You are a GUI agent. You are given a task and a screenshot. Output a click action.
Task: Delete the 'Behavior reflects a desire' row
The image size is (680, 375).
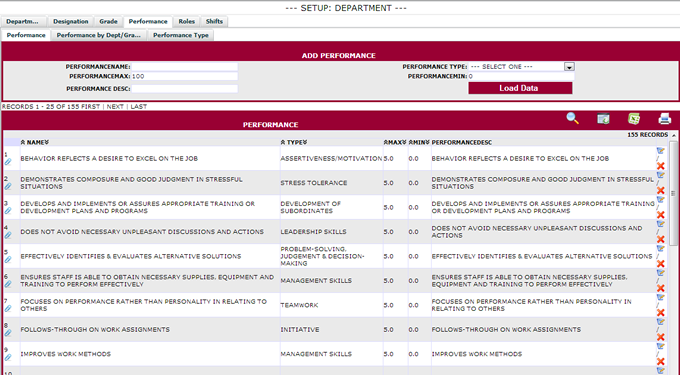[x=660, y=166]
